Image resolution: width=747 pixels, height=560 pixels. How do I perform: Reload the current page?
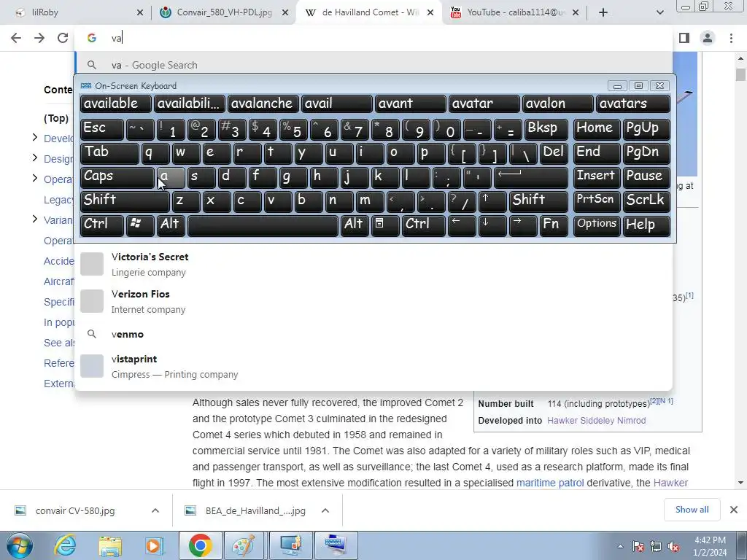(x=63, y=38)
